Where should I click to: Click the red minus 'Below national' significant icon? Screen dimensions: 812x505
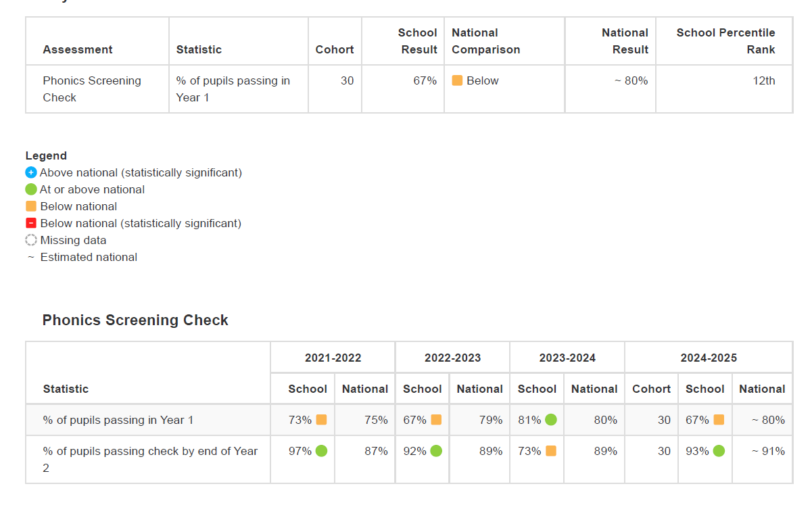[x=31, y=223]
